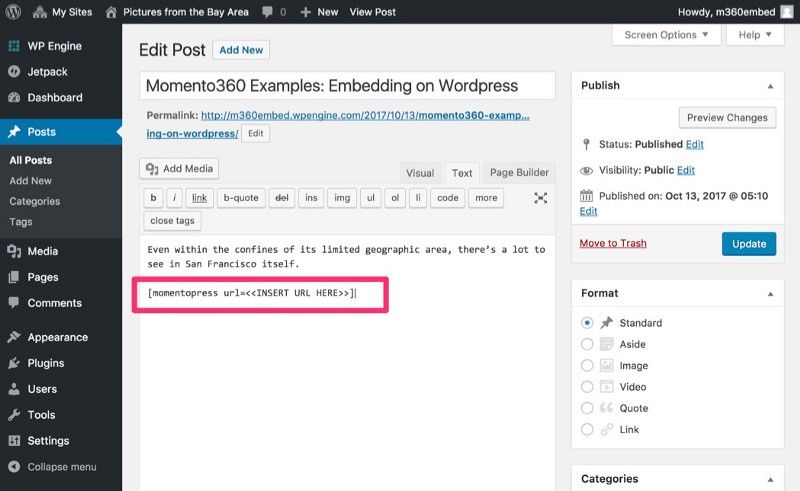Image resolution: width=800 pixels, height=491 pixels.
Task: Select the Link post format
Action: point(587,429)
